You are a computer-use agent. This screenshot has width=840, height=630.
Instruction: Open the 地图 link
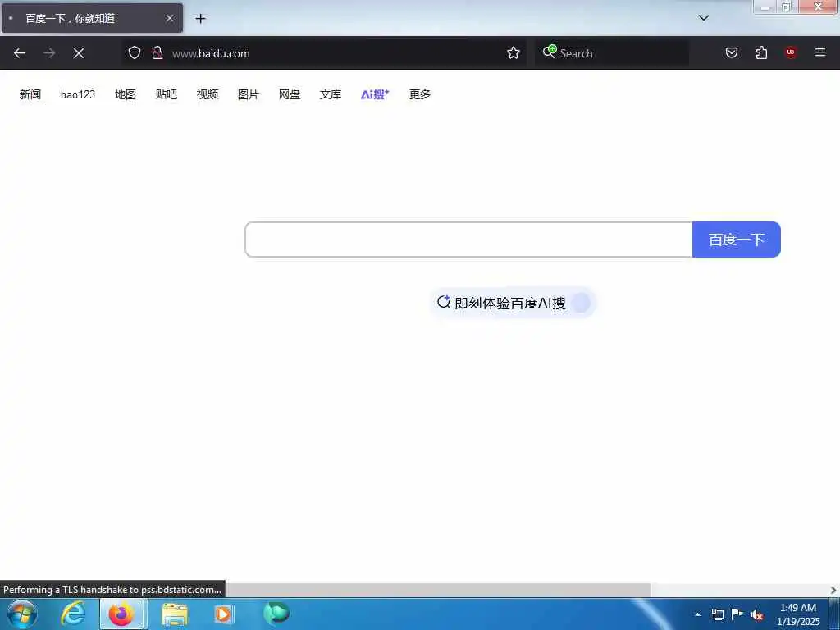[126, 95]
